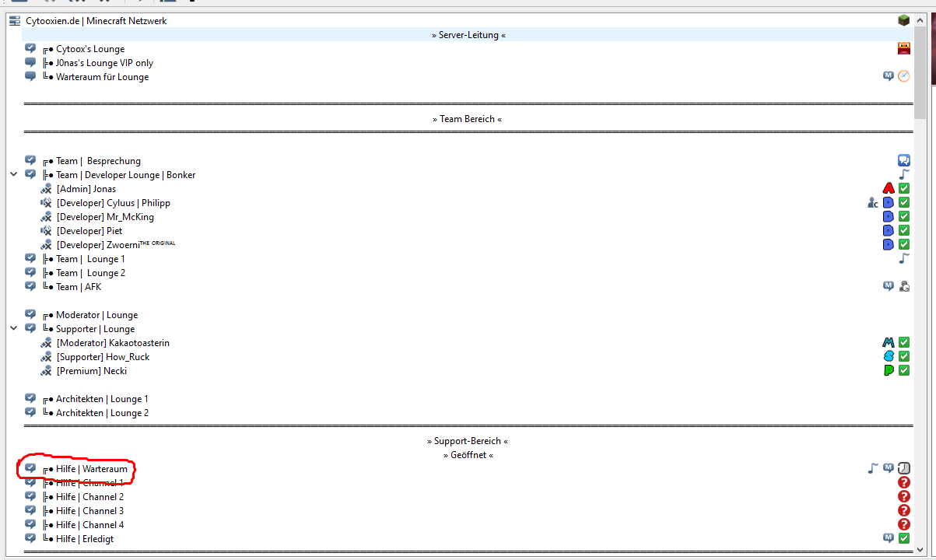This screenshot has height=560, width=936.
Task: Click the red question mark beside Hilfe | Channel 2
Action: coord(903,496)
